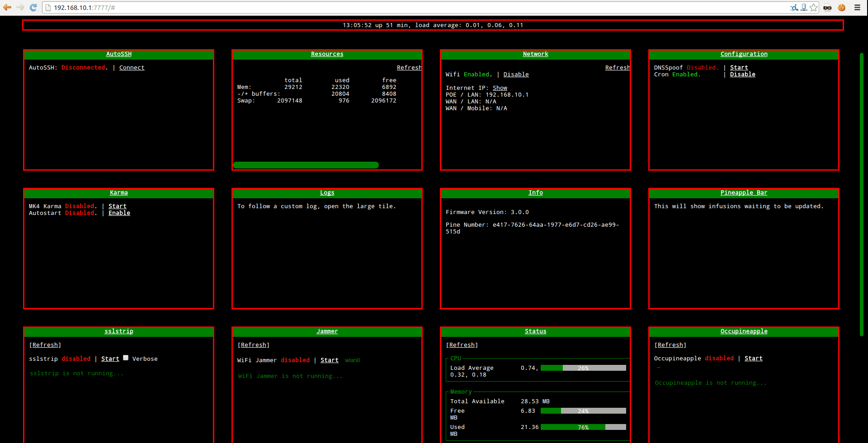The width and height of the screenshot is (868, 443).
Task: Open the Pineapple Bar tile title
Action: 744,193
